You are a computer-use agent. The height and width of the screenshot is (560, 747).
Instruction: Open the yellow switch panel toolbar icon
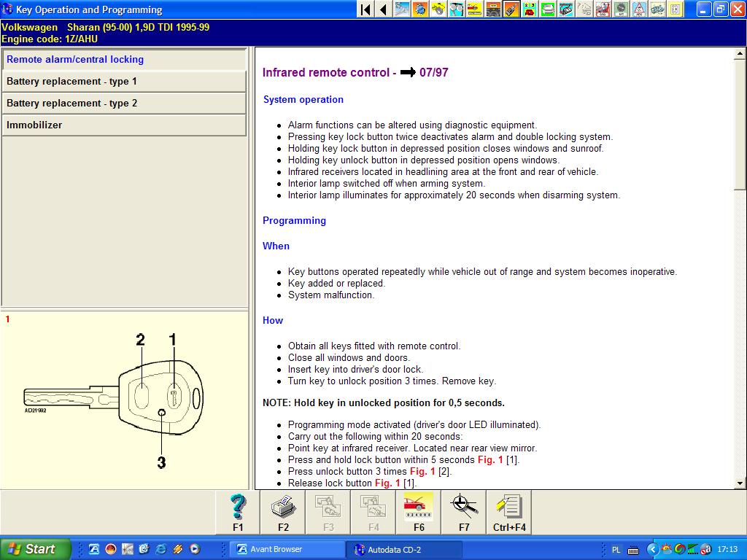coord(675,9)
